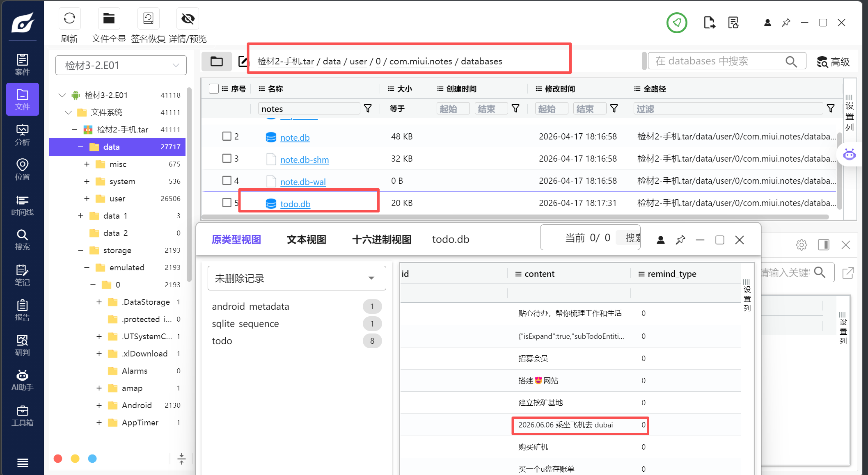The height and width of the screenshot is (475, 868).
Task: Click the 名称 column filter funnel icon
Action: (368, 108)
